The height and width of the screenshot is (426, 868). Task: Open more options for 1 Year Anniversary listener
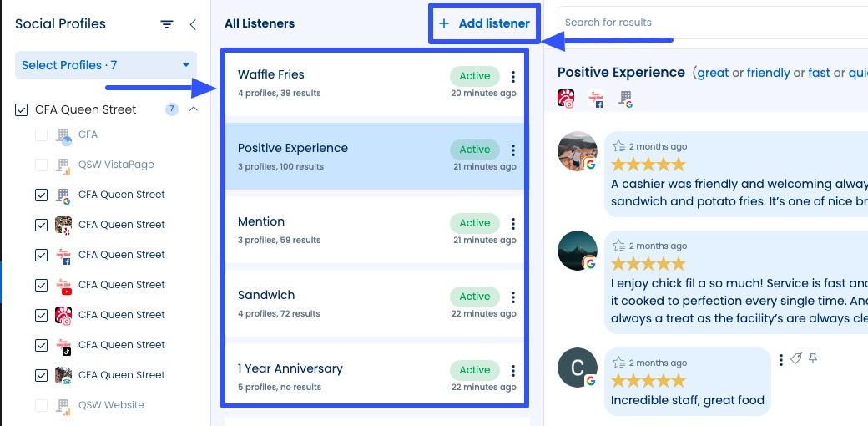coord(513,371)
